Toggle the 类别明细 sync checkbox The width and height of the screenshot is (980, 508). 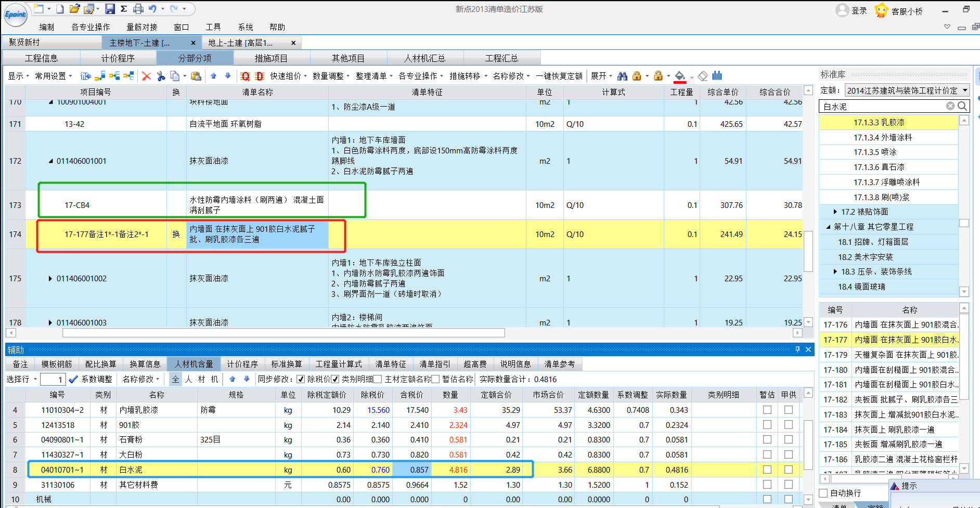click(x=336, y=379)
